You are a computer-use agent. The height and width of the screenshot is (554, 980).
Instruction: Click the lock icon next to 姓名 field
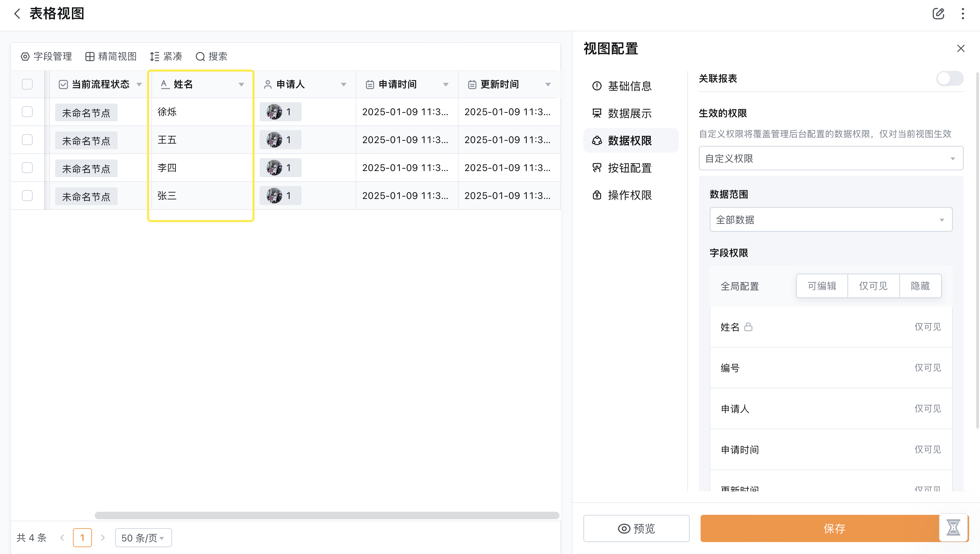coord(748,327)
